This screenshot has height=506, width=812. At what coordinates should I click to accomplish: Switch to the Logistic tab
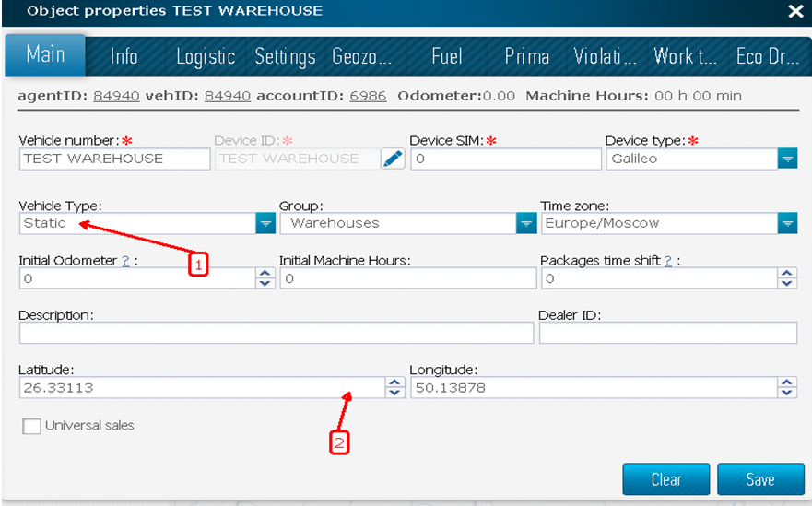[206, 56]
